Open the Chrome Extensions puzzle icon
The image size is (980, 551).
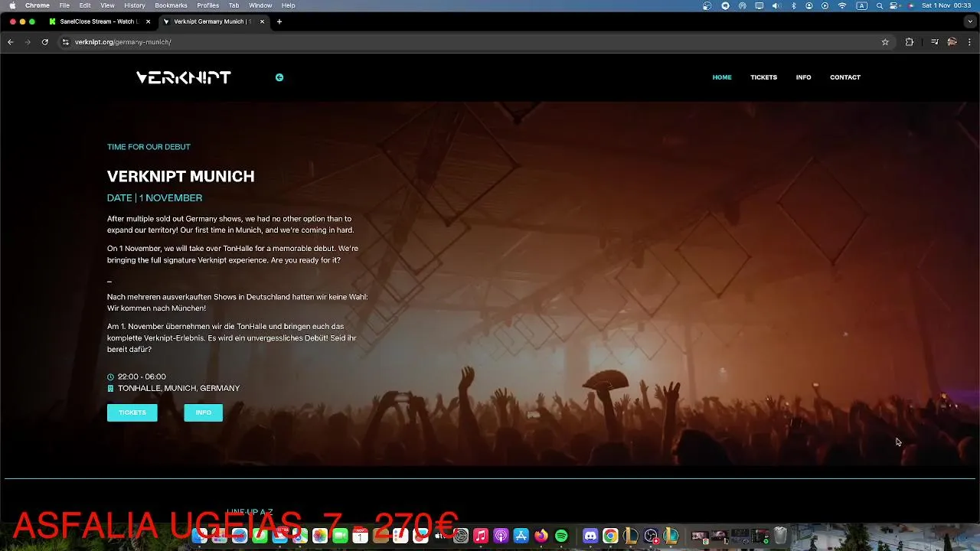[x=910, y=42]
